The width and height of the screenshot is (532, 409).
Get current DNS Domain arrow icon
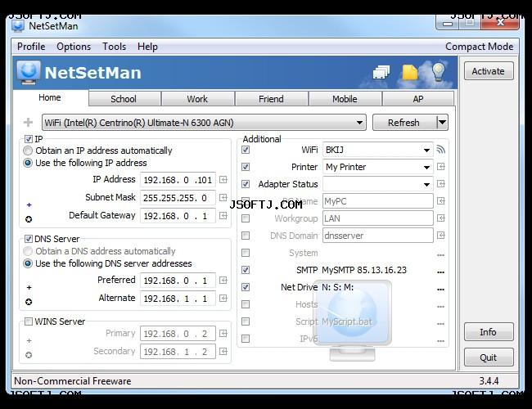[440, 236]
